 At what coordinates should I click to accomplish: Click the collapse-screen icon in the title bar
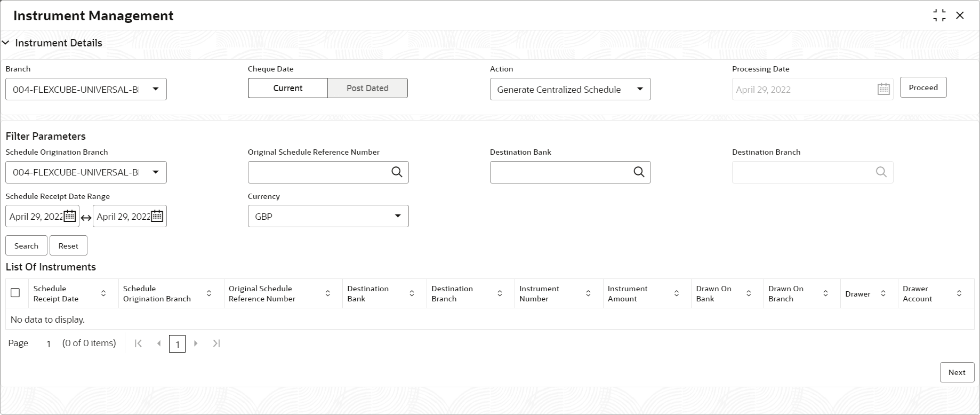click(x=939, y=15)
